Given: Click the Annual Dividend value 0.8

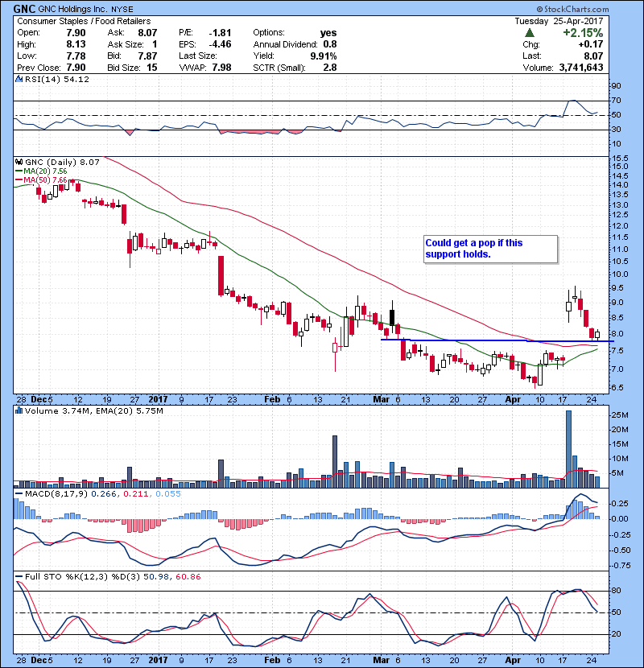Looking at the screenshot, I should 330,44.
